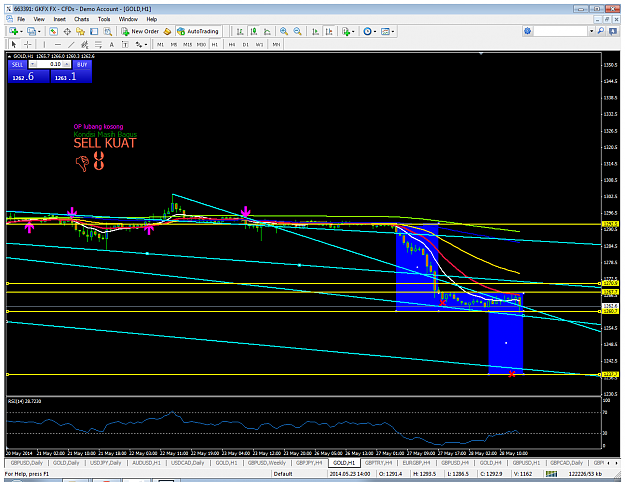
Task: Show the Market Watch window
Action: 53,31
